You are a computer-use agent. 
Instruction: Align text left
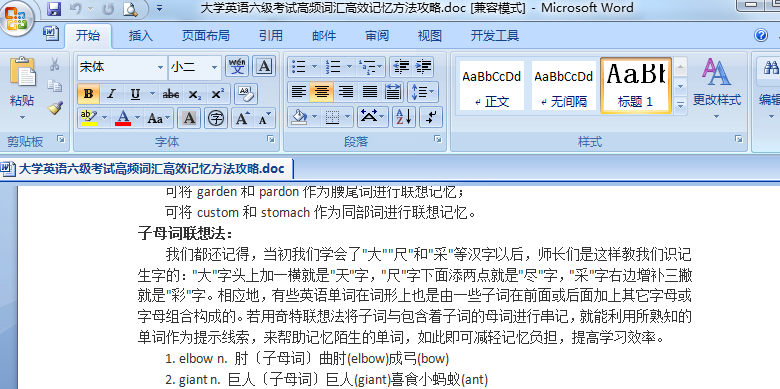tap(298, 92)
